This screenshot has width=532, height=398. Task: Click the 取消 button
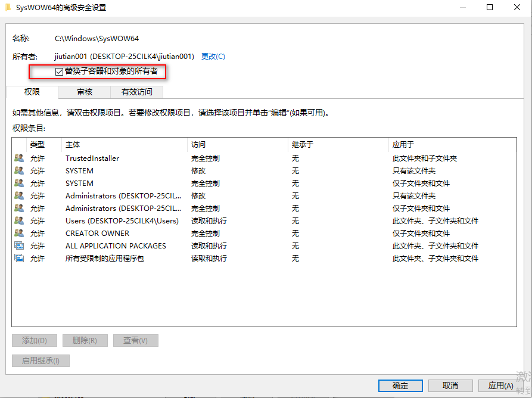point(450,385)
